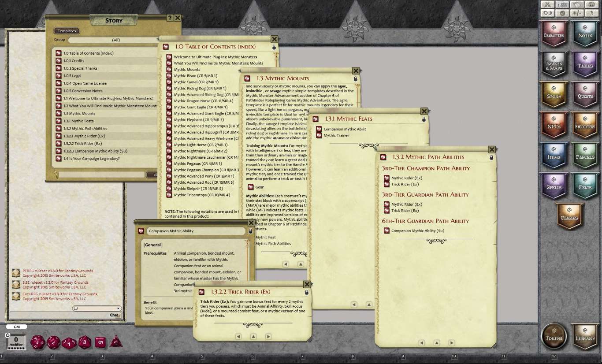Toggle lock on 1.3.1 Mythic Feats window
The image size is (602, 364).
[x=424, y=119]
